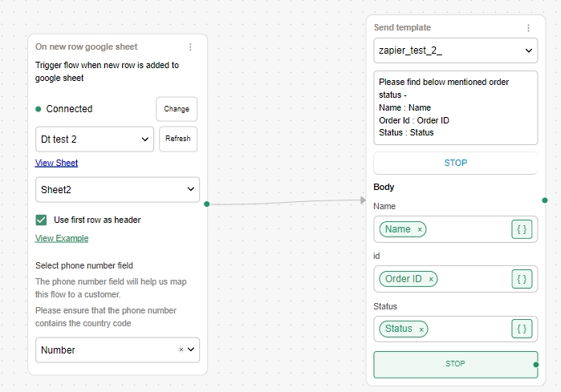Remove the Status variable tag
The height and width of the screenshot is (392, 561).
pyautogui.click(x=421, y=329)
